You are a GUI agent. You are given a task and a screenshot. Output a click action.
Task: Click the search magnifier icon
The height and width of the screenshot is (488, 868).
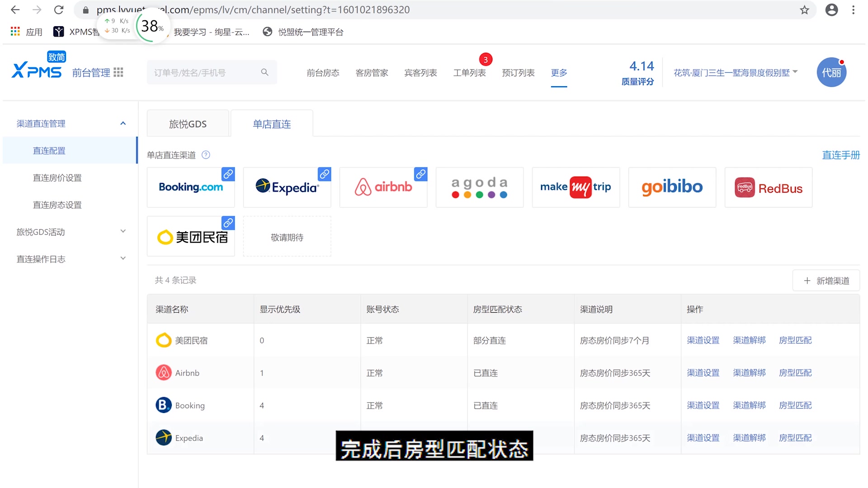[265, 72]
